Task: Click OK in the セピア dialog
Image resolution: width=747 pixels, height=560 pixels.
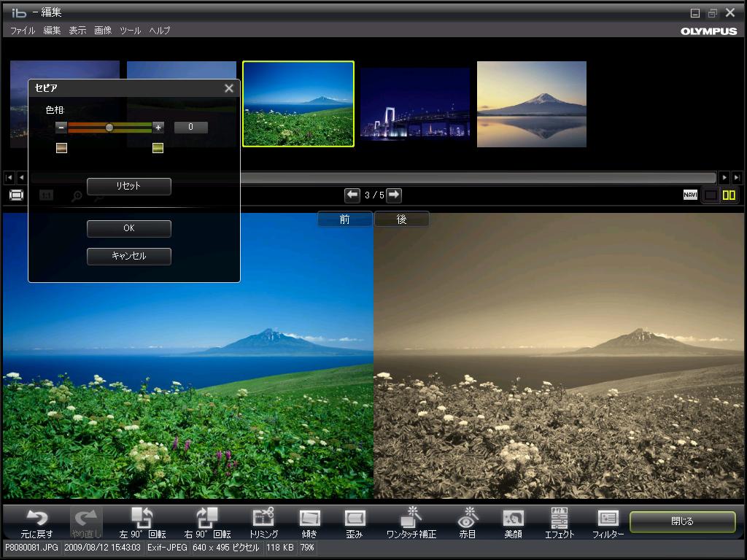Action: [128, 228]
